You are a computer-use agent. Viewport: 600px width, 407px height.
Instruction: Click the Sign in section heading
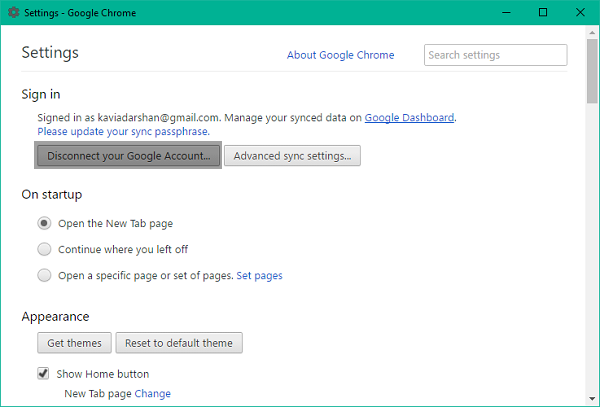[41, 94]
